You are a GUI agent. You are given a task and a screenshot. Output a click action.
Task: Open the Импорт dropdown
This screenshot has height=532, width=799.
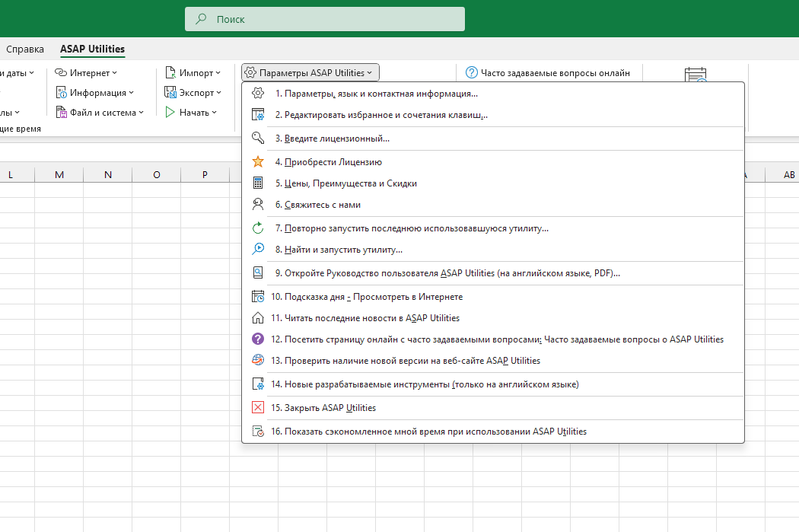click(x=193, y=73)
